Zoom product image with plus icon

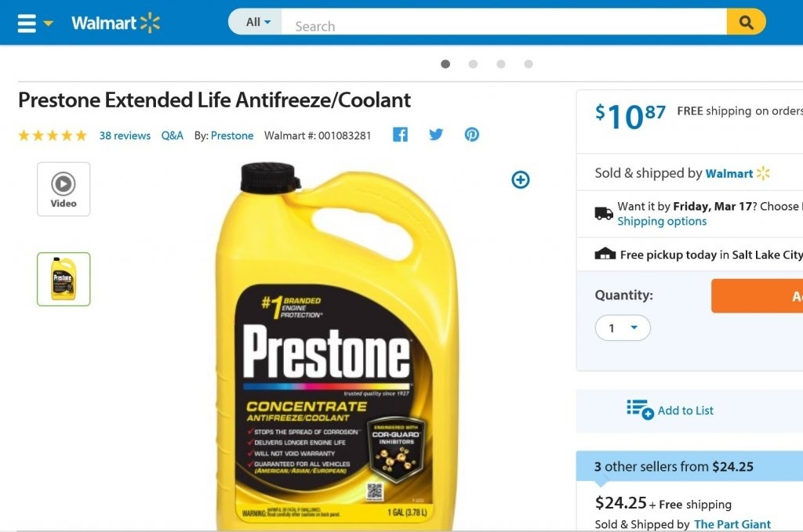pos(521,180)
